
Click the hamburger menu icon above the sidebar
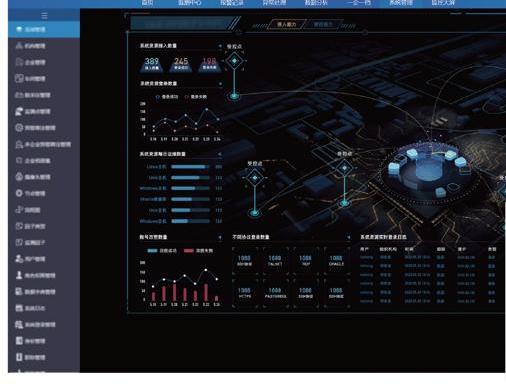click(44, 15)
